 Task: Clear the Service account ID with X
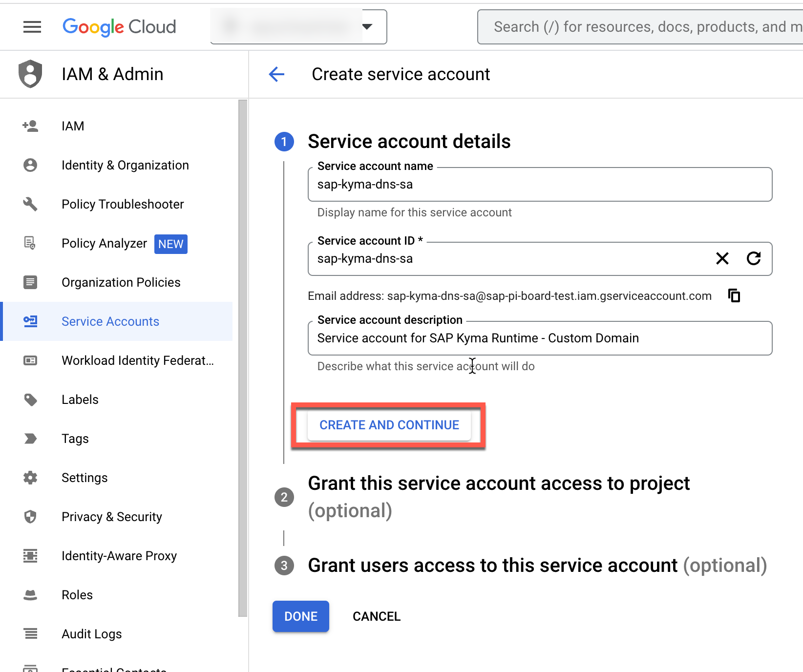[722, 258]
